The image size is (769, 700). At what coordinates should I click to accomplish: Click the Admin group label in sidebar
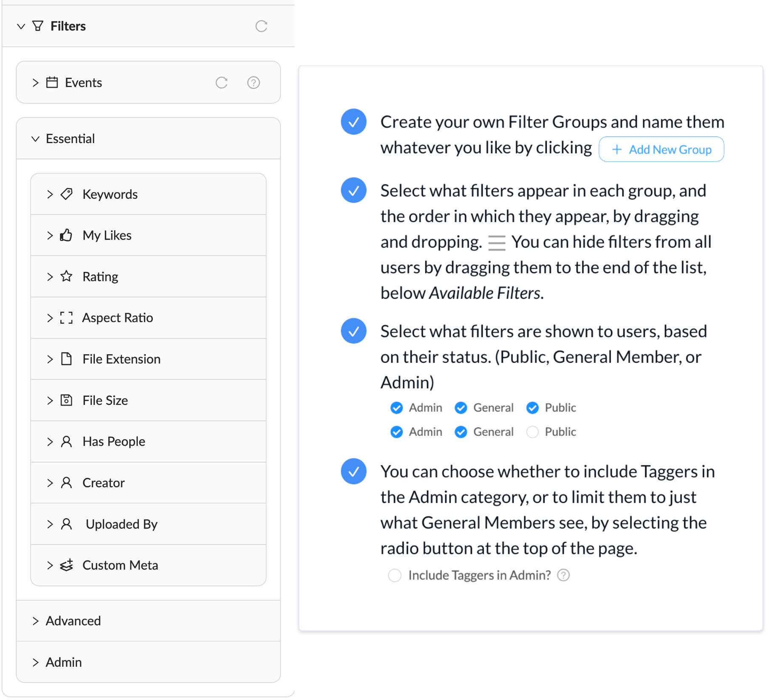(x=64, y=662)
